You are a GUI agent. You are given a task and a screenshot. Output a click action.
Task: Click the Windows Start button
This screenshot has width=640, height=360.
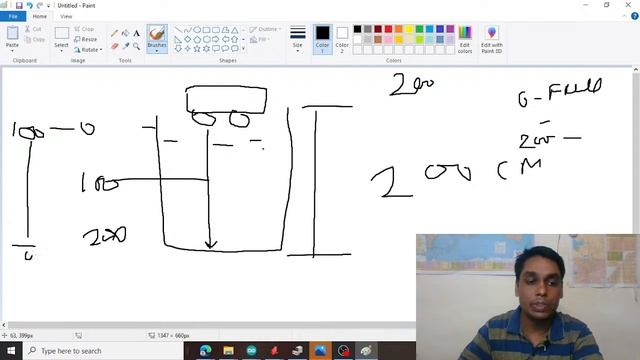coord(11,351)
